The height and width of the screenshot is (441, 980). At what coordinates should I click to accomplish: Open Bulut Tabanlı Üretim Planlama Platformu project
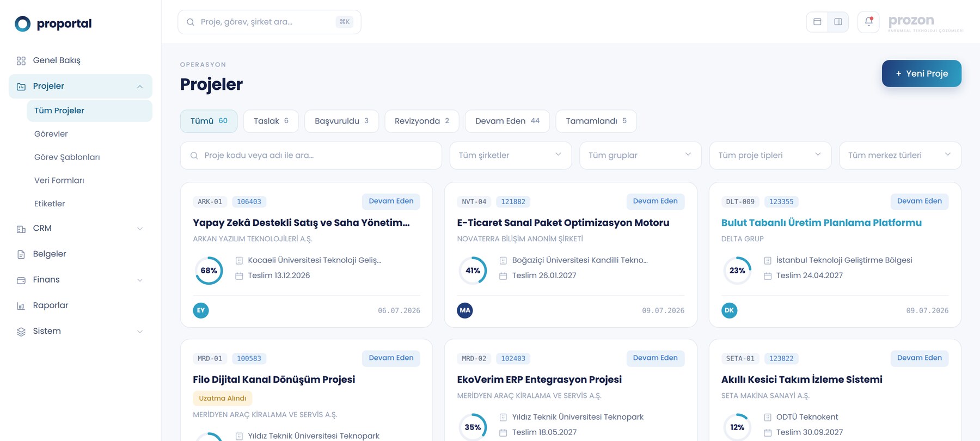coord(821,223)
